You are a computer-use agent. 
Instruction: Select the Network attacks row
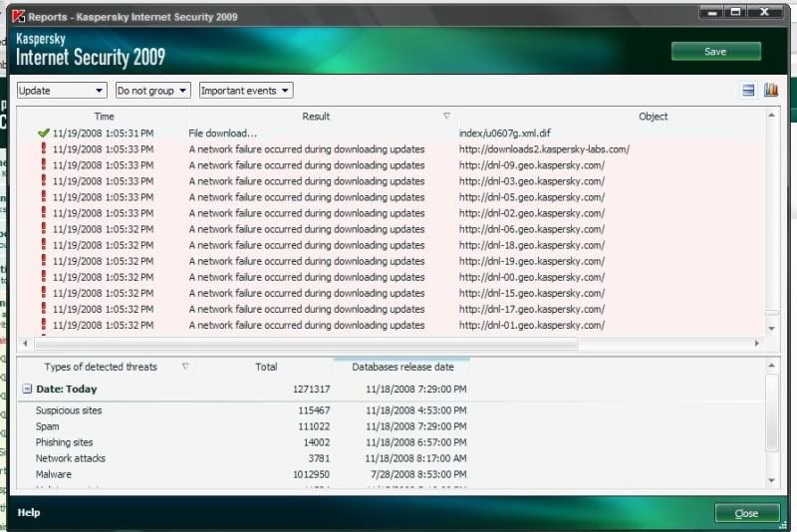(x=391, y=458)
